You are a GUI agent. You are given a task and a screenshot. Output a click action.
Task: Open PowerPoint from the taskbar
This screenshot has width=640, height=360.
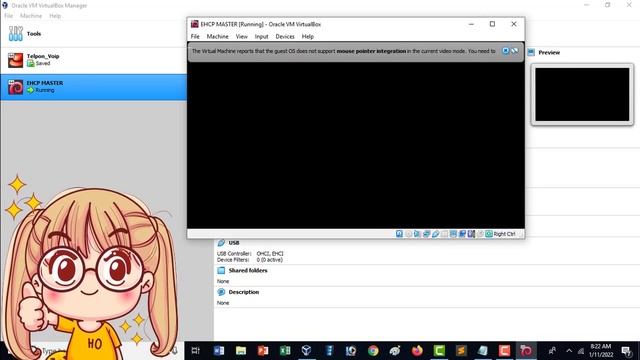[263, 351]
